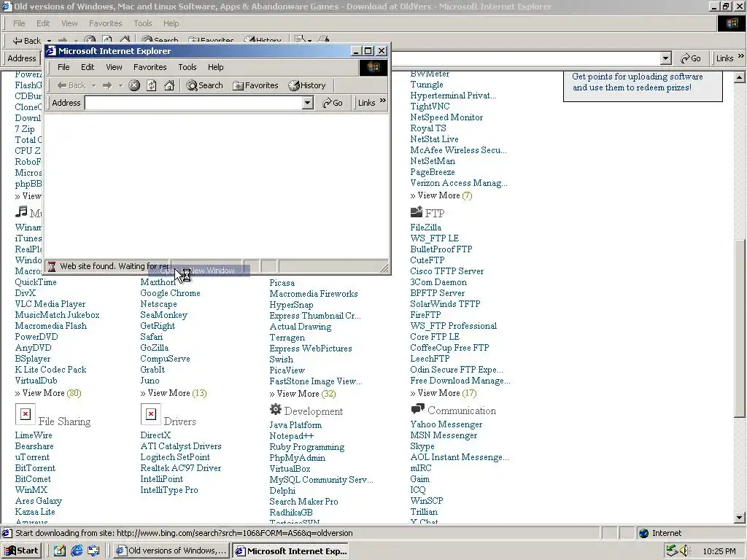747x560 pixels.
Task: Open VLC Media Player link
Action: pos(50,304)
